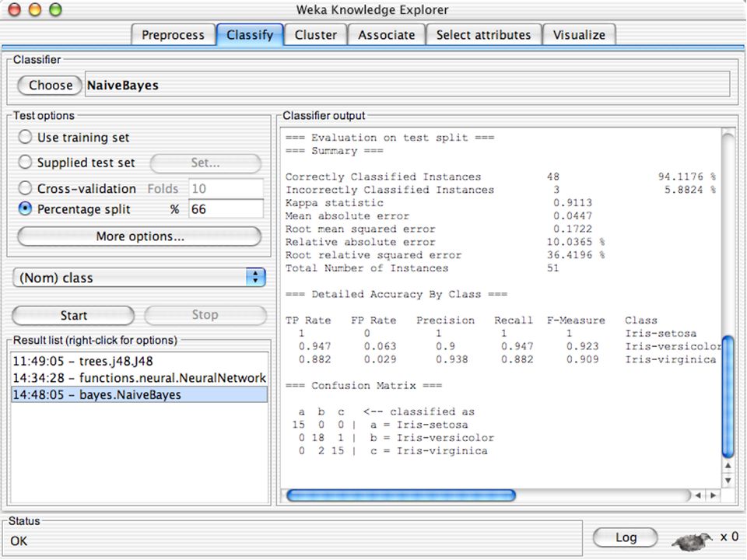Click the scroll down arrow in classifier output
This screenshot has height=560, width=747.
coord(728,481)
